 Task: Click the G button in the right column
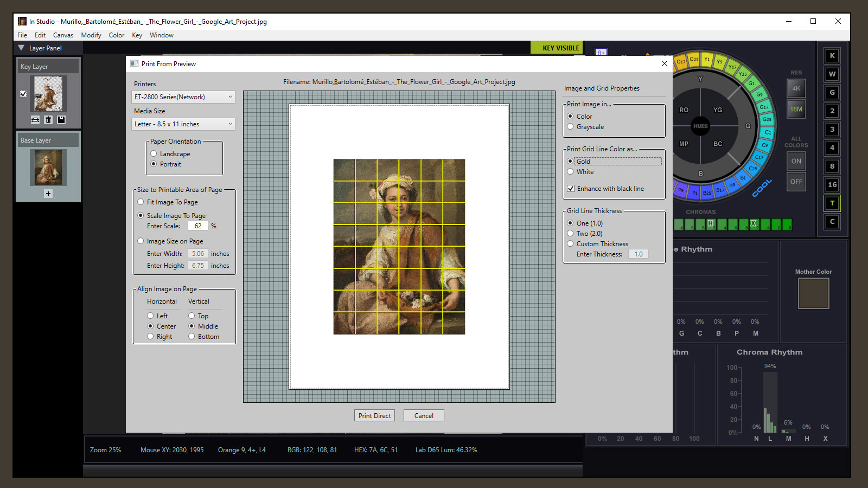click(x=832, y=93)
